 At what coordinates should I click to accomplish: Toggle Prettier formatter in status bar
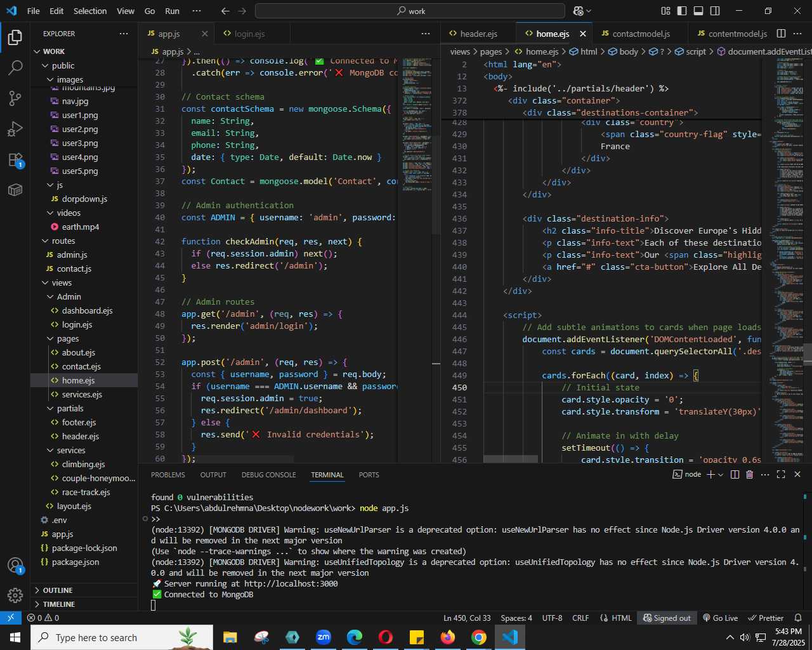[766, 618]
